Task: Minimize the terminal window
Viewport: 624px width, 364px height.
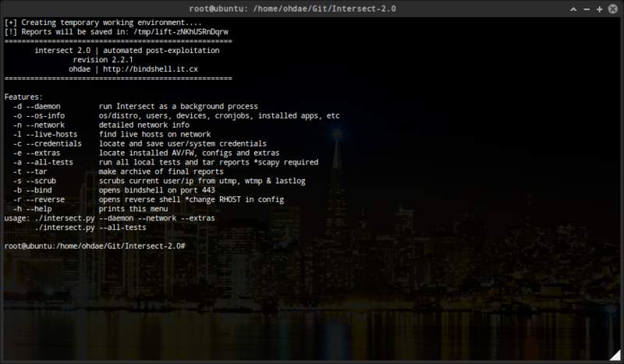Action: pos(587,9)
